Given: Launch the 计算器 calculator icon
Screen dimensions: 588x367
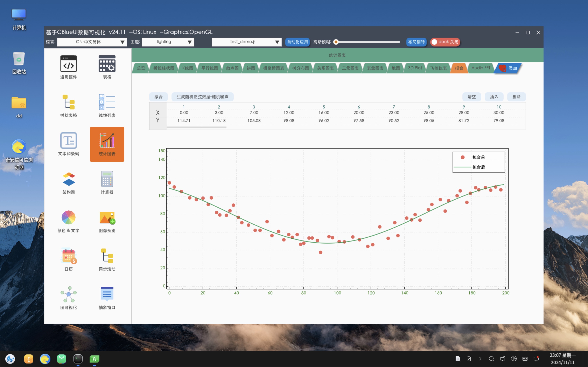Looking at the screenshot, I should (x=107, y=179).
